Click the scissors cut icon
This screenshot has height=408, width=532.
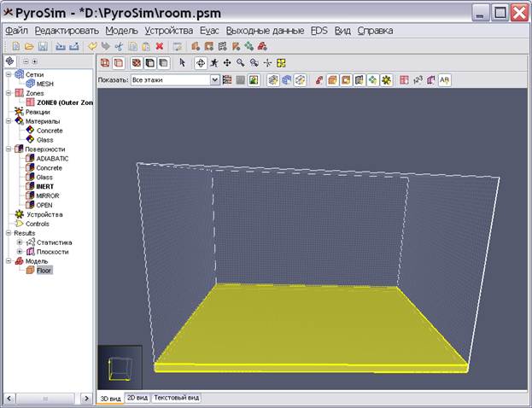point(119,46)
